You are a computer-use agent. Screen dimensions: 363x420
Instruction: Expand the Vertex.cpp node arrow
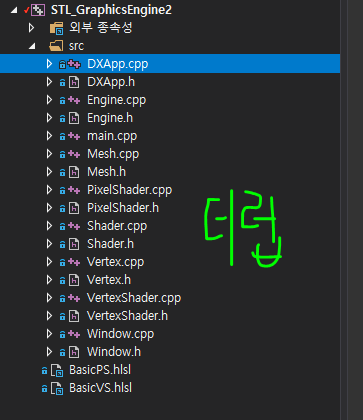pyautogui.click(x=49, y=262)
